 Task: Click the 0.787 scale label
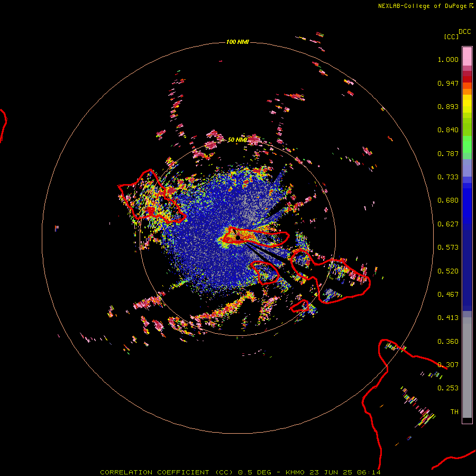click(x=448, y=153)
